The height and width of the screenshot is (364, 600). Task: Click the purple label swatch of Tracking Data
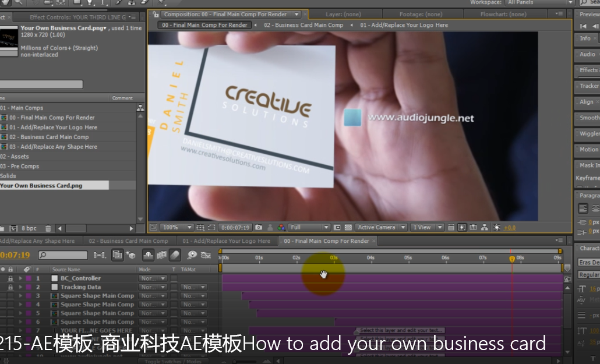point(29,287)
